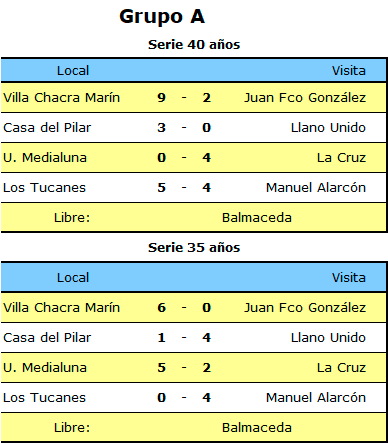Select Casa del Pilar in Serie 40
Screen dimensions: 388x443
pos(47,128)
